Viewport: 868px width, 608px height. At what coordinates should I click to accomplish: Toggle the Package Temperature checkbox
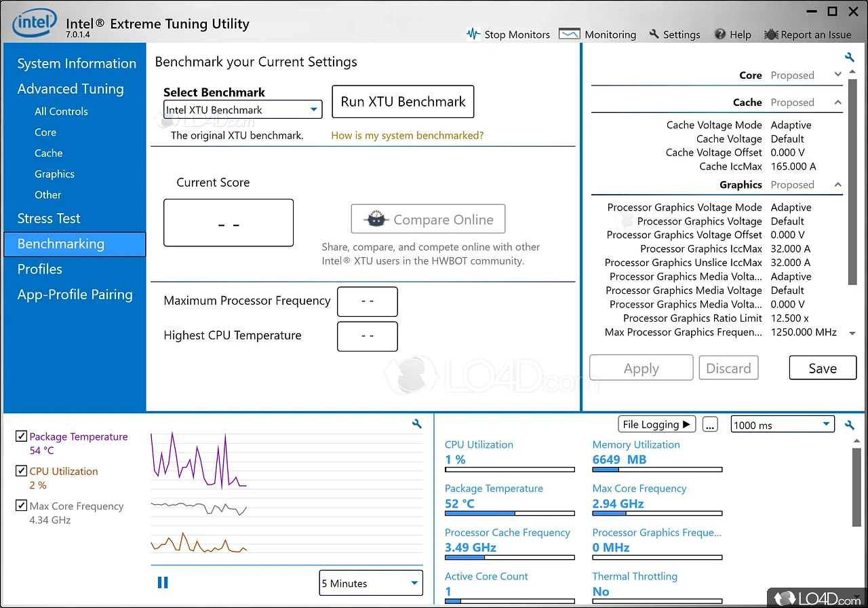[21, 436]
